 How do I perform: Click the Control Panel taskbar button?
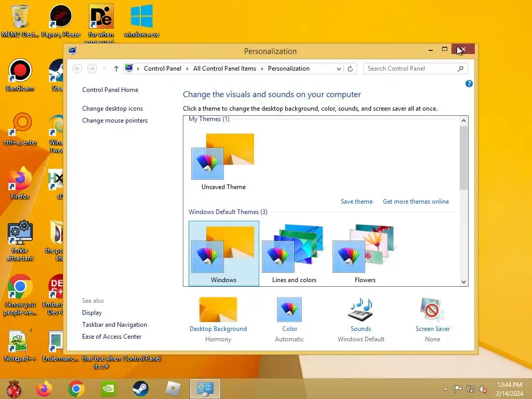pyautogui.click(x=205, y=389)
